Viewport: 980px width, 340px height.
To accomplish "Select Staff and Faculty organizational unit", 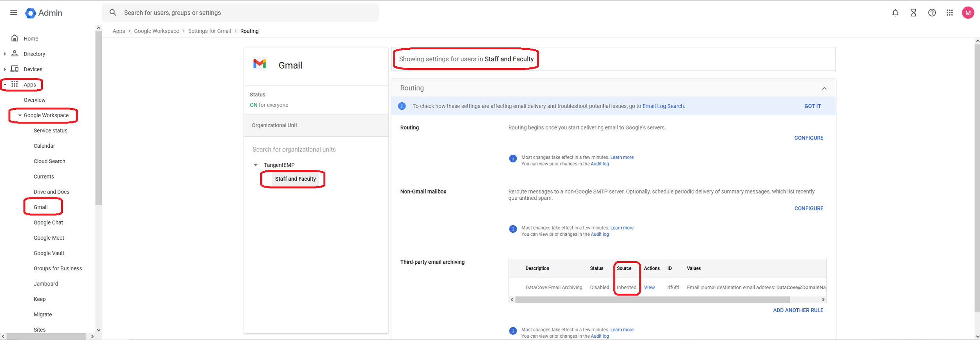I will click(295, 179).
